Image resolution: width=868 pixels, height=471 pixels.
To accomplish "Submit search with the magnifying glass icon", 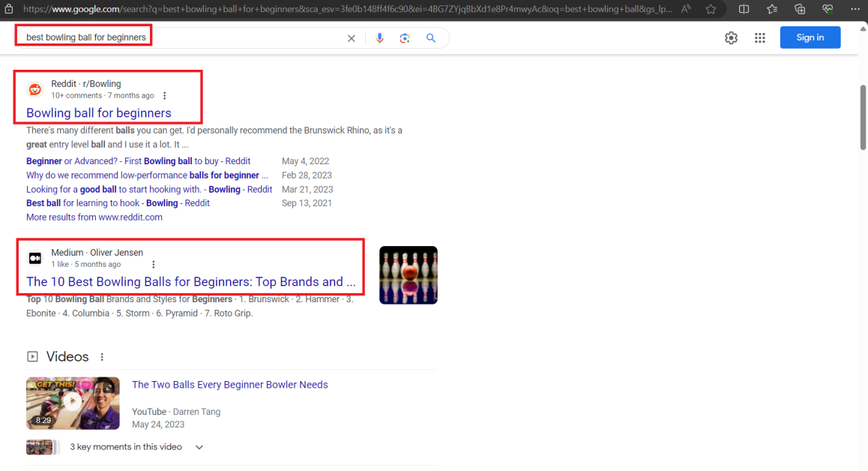I will (x=431, y=38).
